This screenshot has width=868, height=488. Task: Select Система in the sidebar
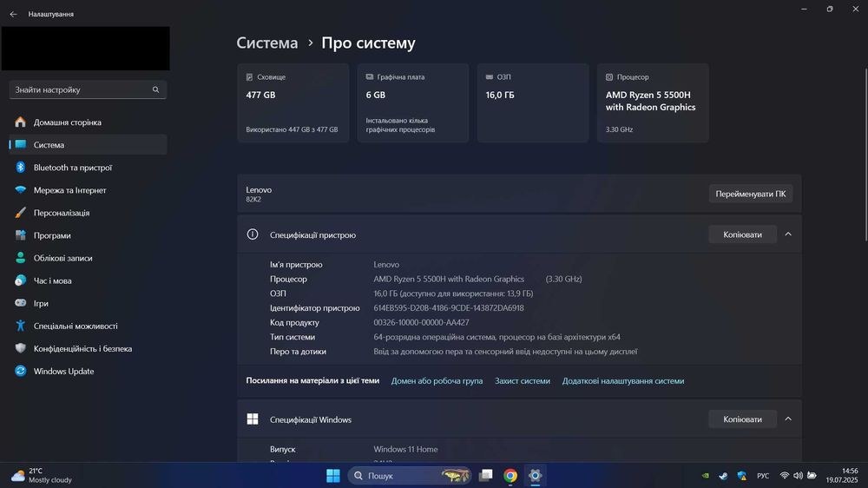(88, 144)
